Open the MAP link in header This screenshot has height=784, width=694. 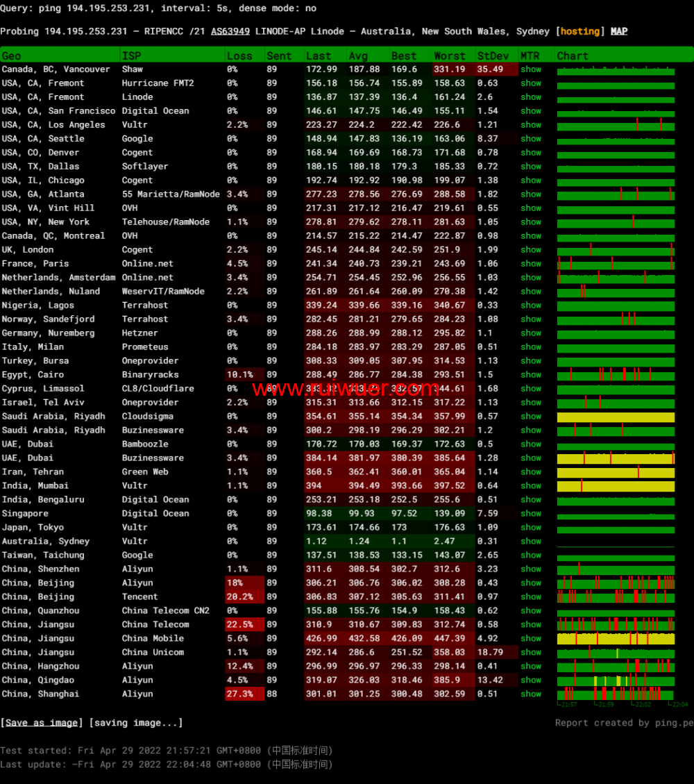618,31
